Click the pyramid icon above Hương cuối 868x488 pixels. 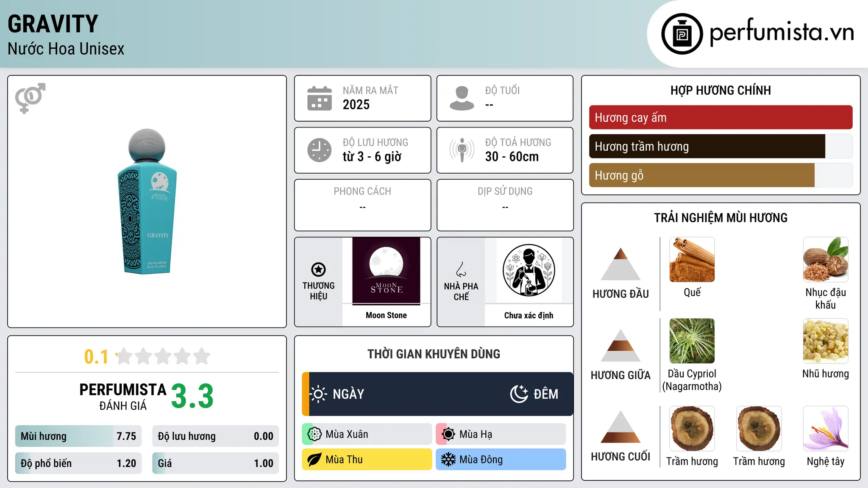(620, 427)
